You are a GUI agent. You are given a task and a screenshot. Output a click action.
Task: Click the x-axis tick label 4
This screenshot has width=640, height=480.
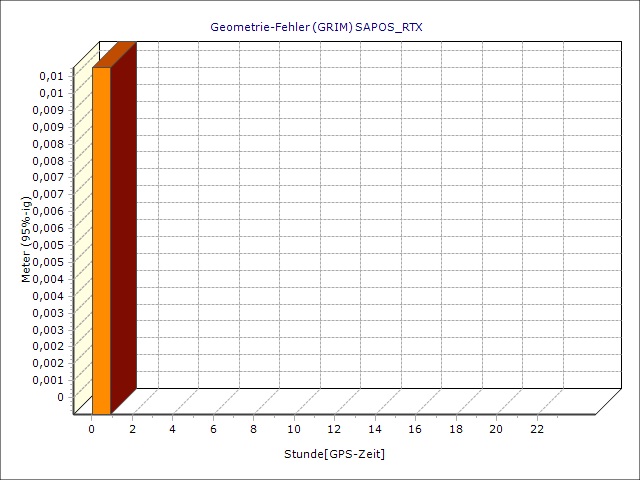coord(173,429)
